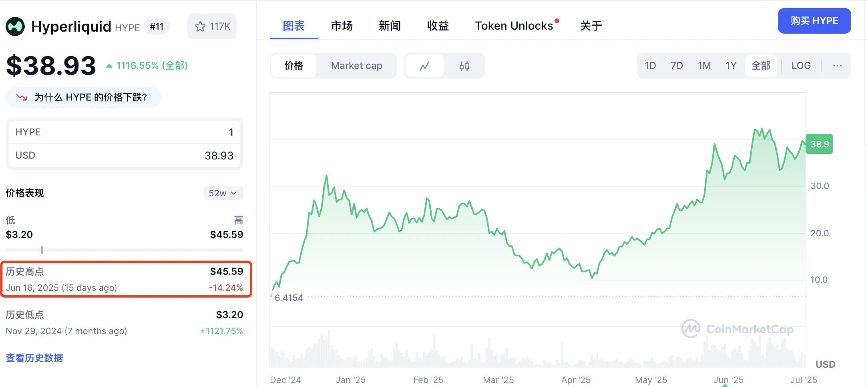This screenshot has width=868, height=387.
Task: Click the 52-week price range slider marker
Action: tap(42, 250)
